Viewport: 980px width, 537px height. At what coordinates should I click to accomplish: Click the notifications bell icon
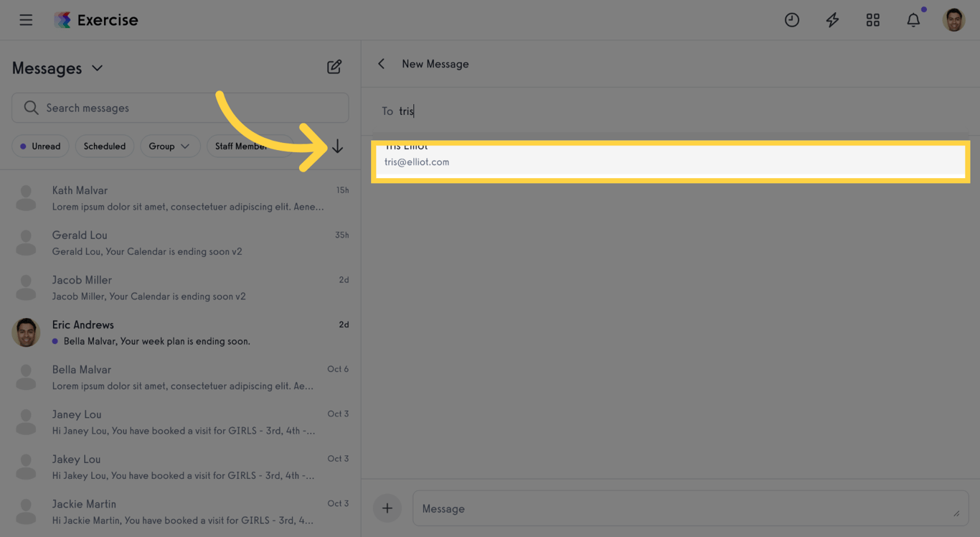pyautogui.click(x=913, y=19)
